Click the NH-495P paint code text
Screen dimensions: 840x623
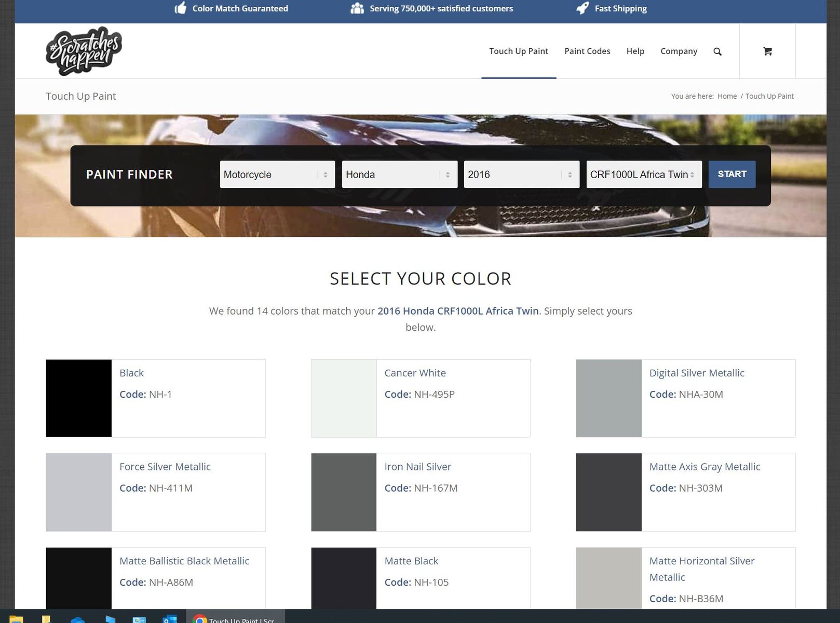point(434,394)
